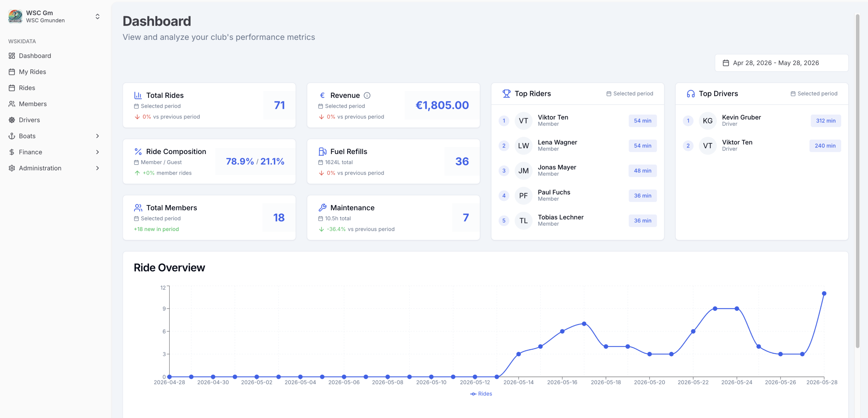Click the Ride Composition percent icon
This screenshot has height=418, width=868.
(138, 151)
